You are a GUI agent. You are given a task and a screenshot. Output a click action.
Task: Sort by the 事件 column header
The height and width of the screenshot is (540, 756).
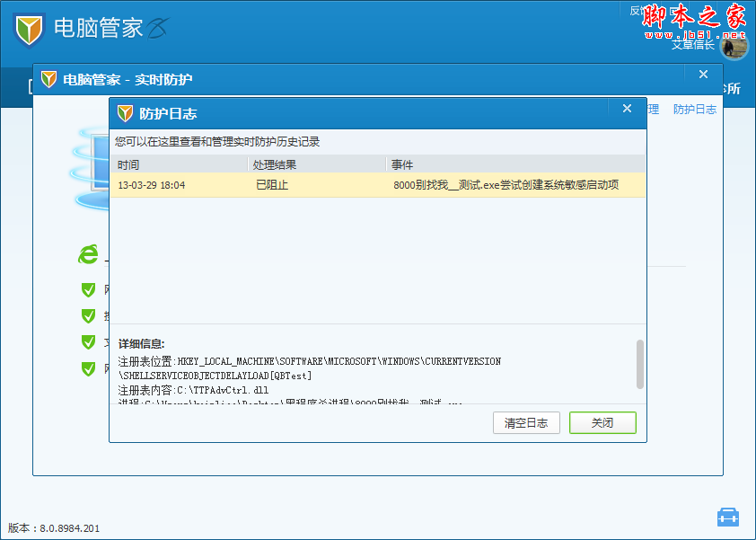pyautogui.click(x=515, y=164)
